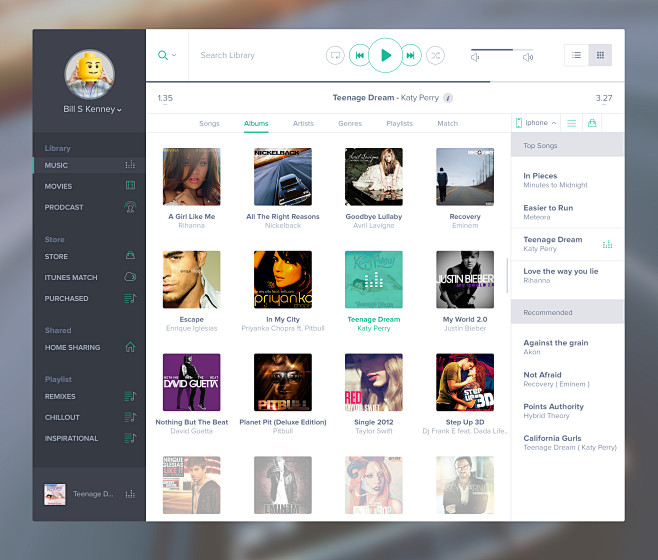The width and height of the screenshot is (658, 560).
Task: Skip to the next track
Action: (x=411, y=55)
